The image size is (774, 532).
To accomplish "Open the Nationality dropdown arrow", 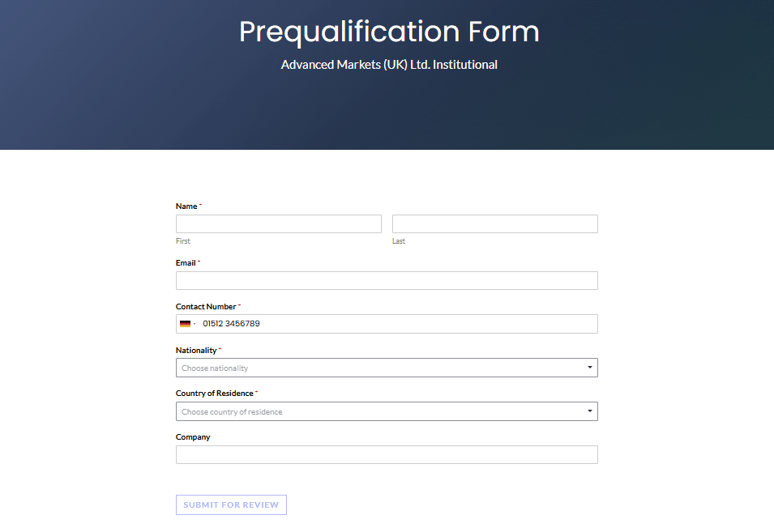I will (x=589, y=368).
